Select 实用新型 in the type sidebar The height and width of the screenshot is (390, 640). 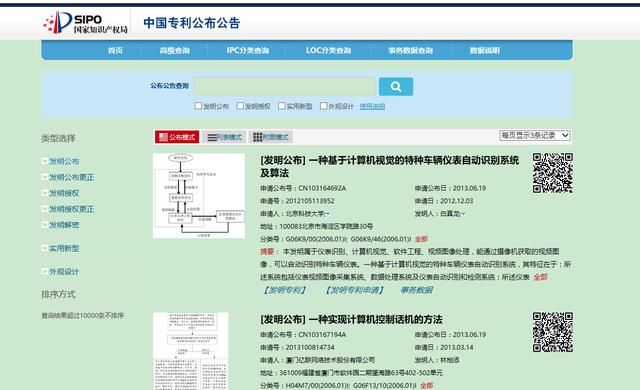(64, 248)
